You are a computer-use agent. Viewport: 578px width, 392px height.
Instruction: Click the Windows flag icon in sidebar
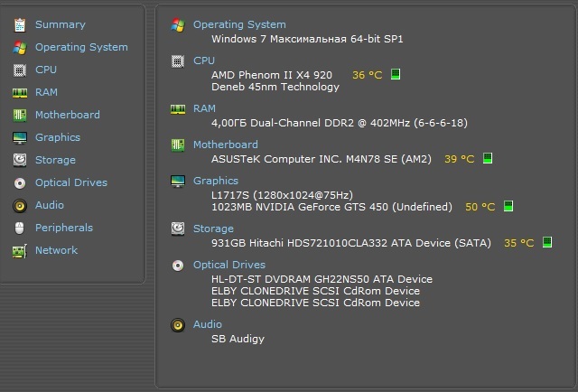pyautogui.click(x=19, y=47)
